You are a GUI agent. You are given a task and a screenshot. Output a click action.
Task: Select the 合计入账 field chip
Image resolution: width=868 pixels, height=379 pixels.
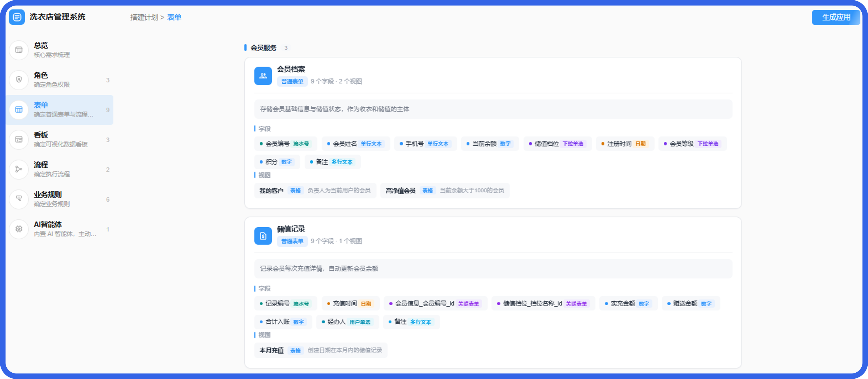point(283,322)
